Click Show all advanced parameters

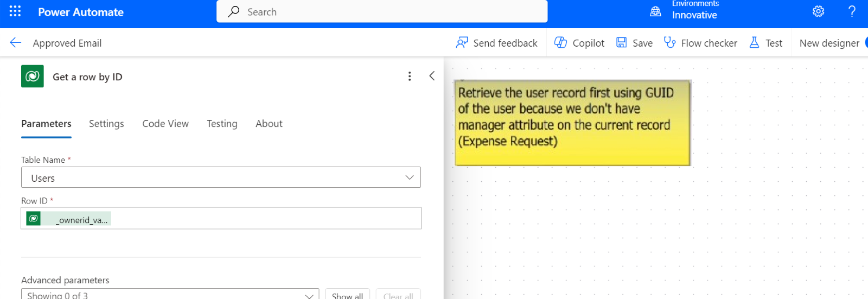point(347,295)
